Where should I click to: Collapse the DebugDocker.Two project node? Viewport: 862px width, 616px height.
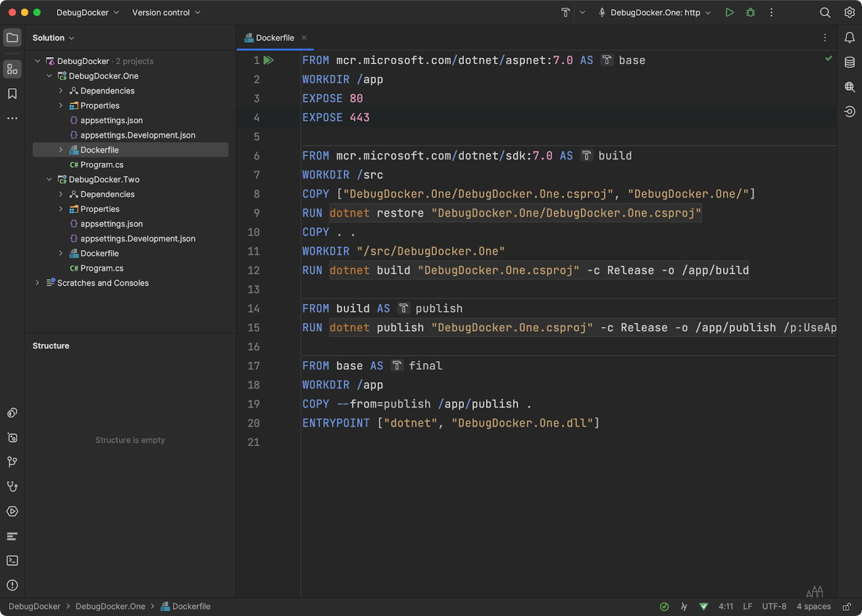pos(49,179)
